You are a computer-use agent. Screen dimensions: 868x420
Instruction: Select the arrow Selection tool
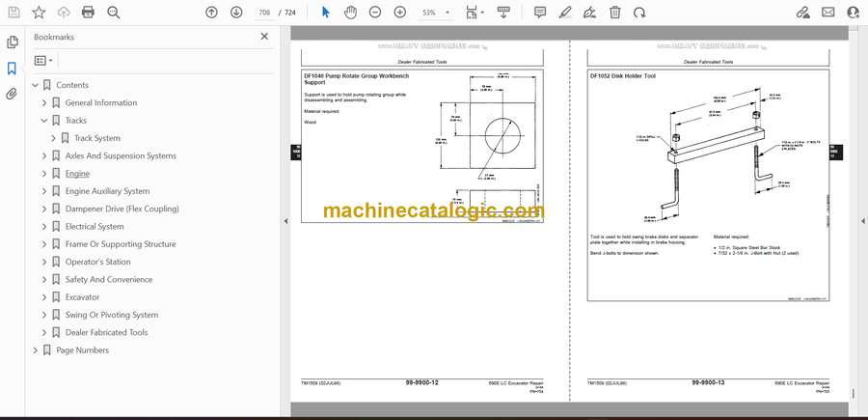326,13
